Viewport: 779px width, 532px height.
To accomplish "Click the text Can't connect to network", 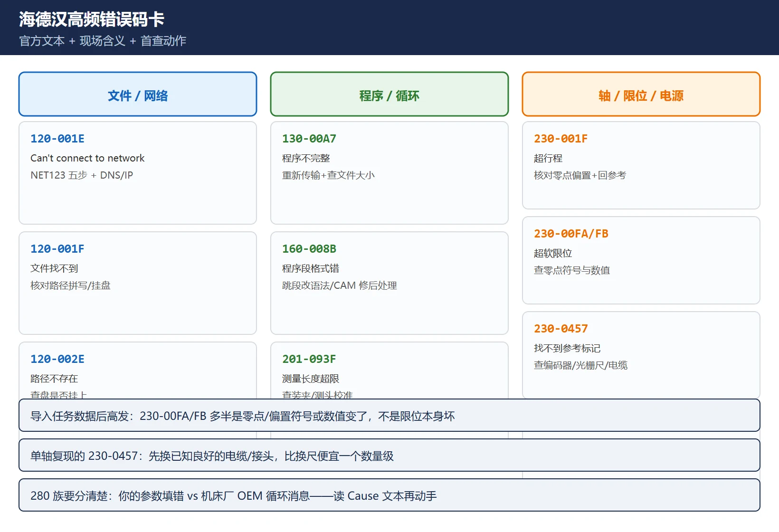I will pyautogui.click(x=87, y=158).
